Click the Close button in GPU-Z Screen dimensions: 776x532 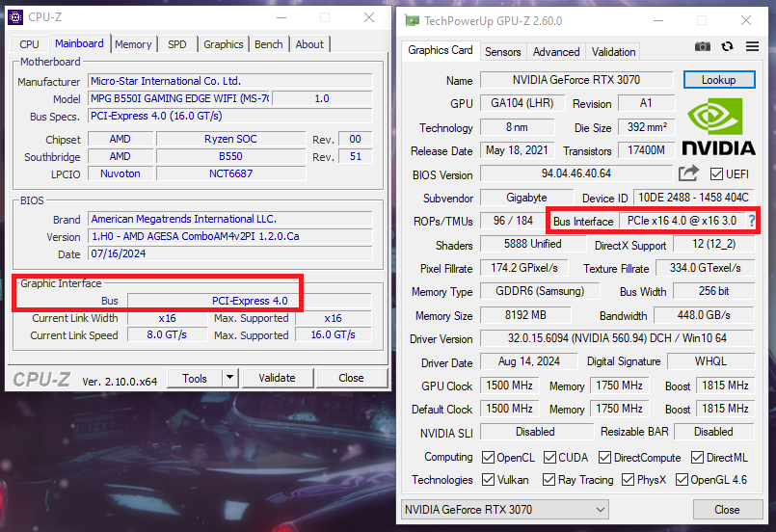(x=727, y=510)
